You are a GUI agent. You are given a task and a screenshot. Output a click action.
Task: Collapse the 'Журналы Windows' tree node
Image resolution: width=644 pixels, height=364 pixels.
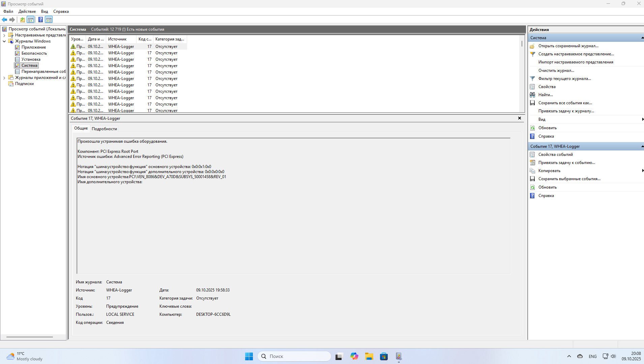(4, 41)
